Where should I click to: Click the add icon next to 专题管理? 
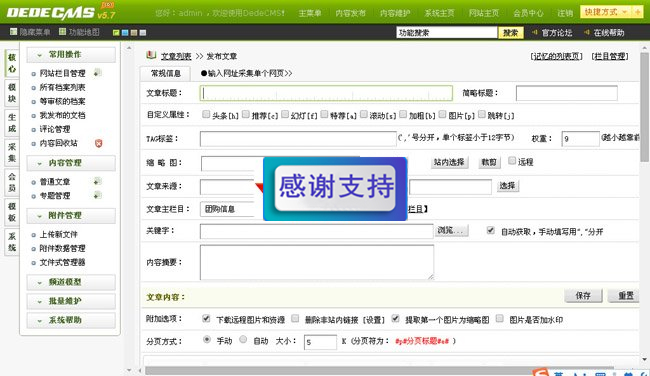(97, 195)
